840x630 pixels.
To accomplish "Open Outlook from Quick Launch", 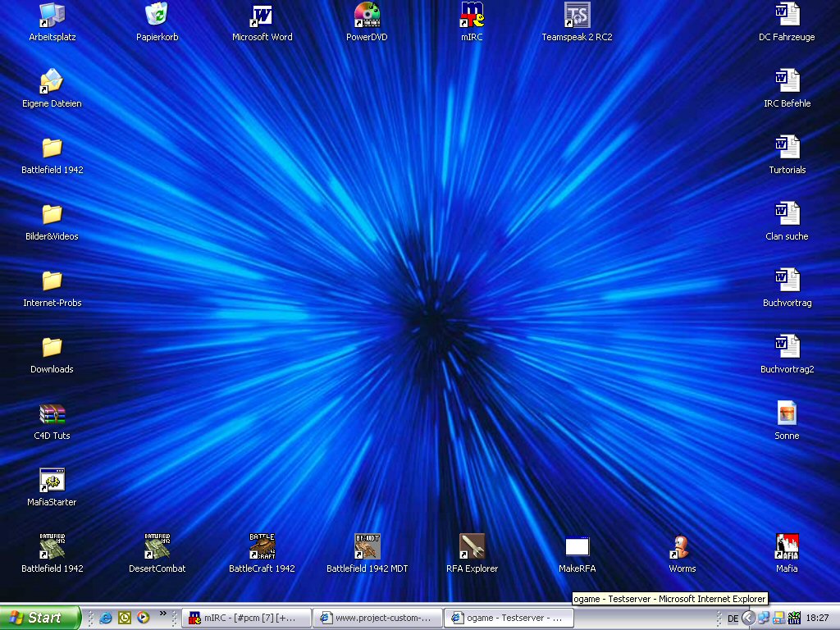I will (x=125, y=618).
